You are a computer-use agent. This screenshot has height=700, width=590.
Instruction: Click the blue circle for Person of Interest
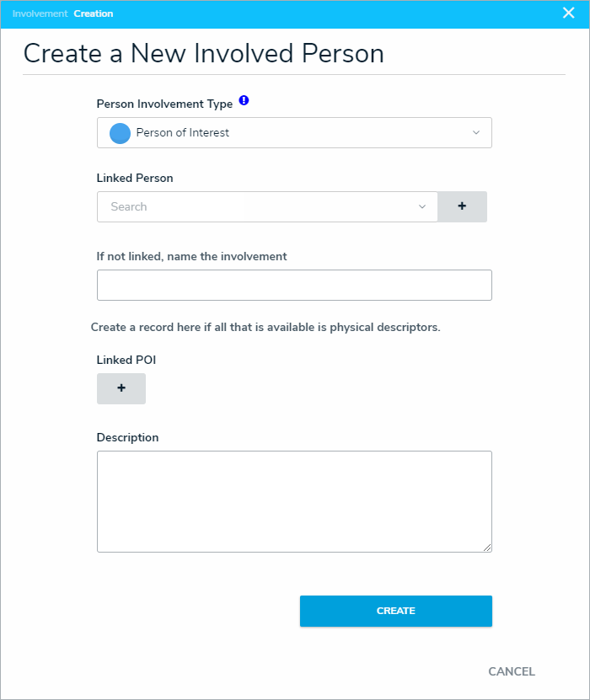click(121, 133)
